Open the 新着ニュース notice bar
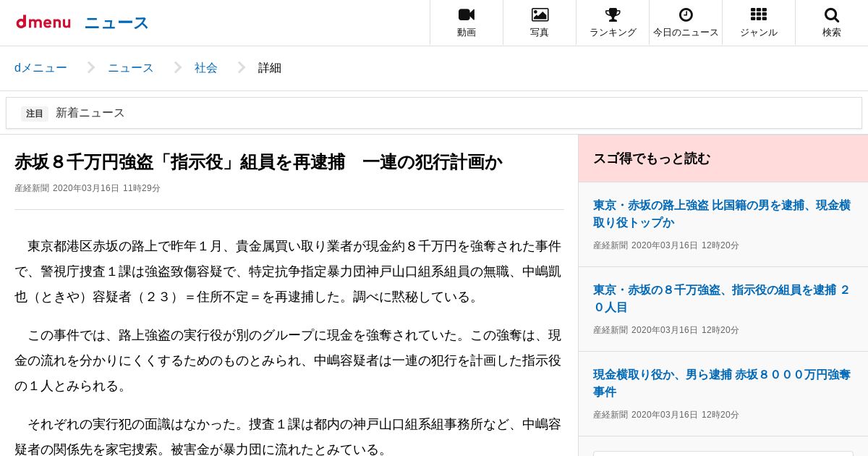This screenshot has width=868, height=456. [434, 113]
